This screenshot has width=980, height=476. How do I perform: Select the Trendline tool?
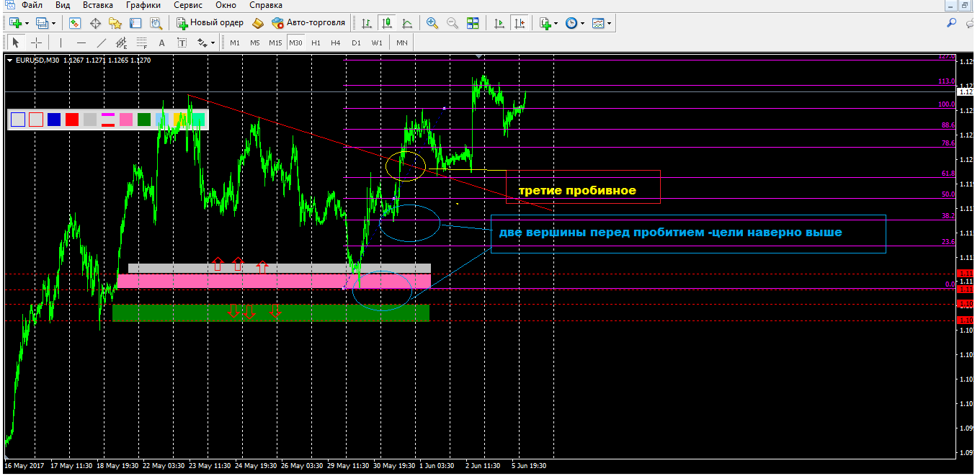[102, 42]
